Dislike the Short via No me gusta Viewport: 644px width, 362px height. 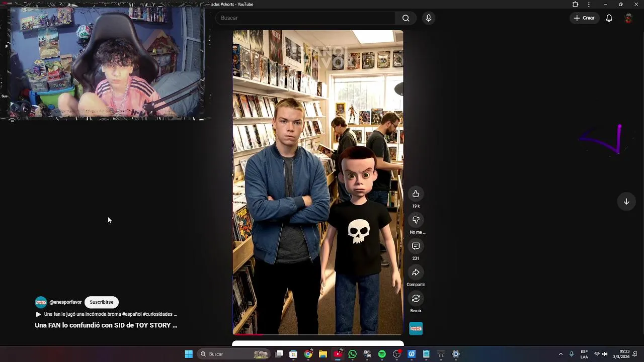pyautogui.click(x=416, y=220)
